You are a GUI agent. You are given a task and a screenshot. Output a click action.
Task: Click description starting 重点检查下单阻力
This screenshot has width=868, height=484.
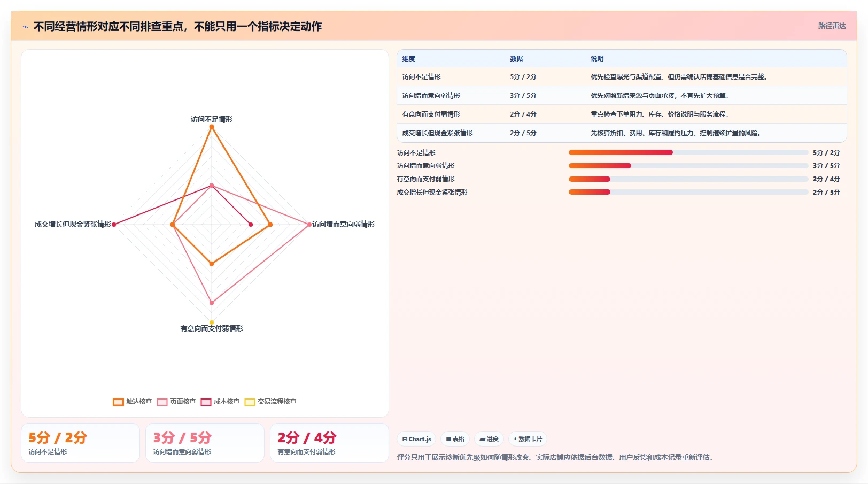pos(661,114)
